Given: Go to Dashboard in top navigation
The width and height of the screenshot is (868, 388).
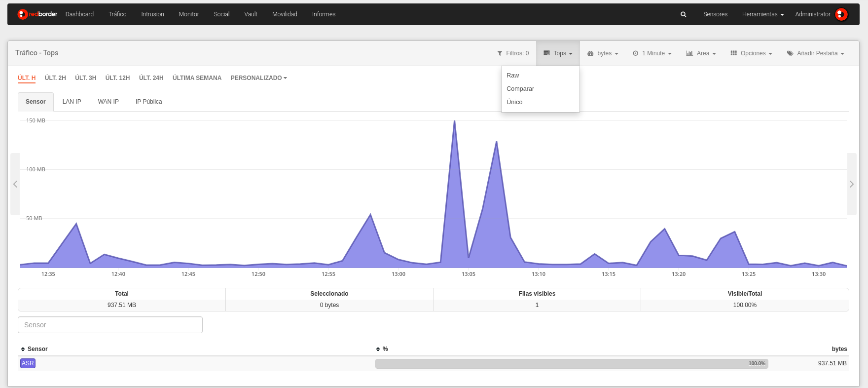Looking at the screenshot, I should [79, 14].
